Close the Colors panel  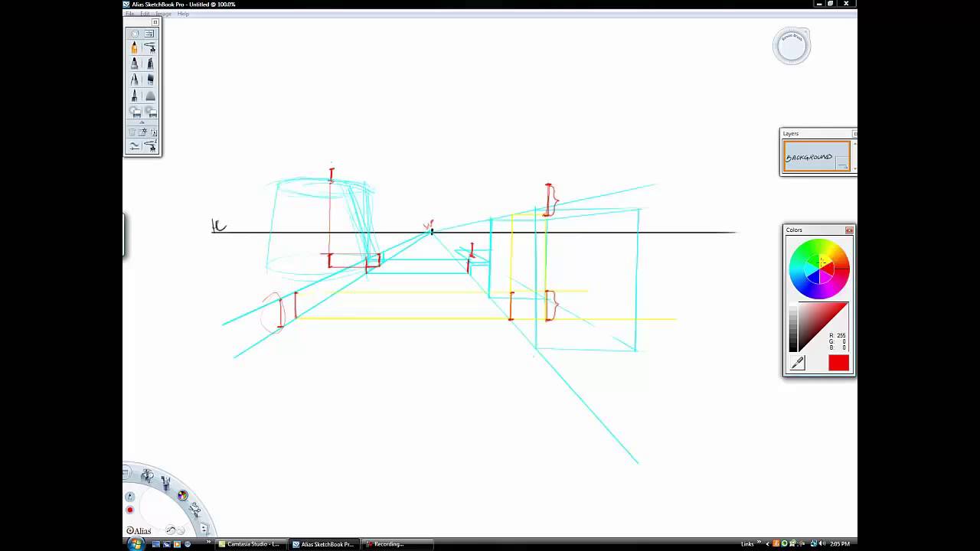(849, 230)
